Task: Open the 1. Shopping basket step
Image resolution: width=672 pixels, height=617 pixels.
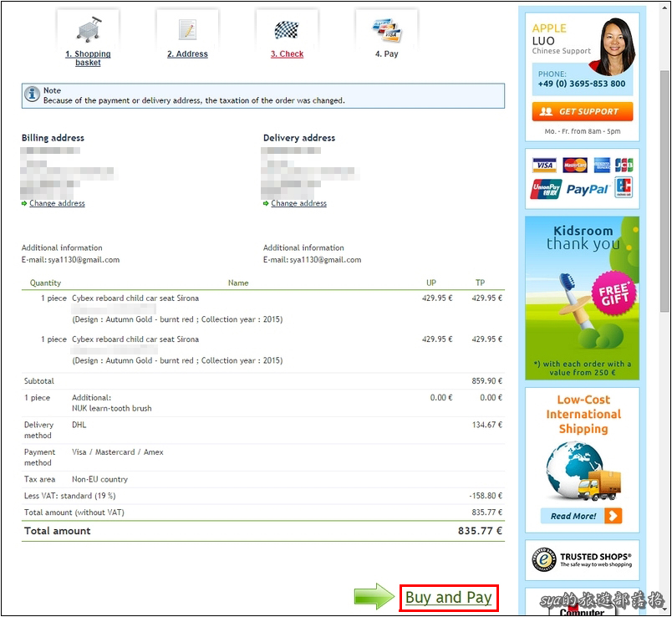Action: [x=88, y=58]
